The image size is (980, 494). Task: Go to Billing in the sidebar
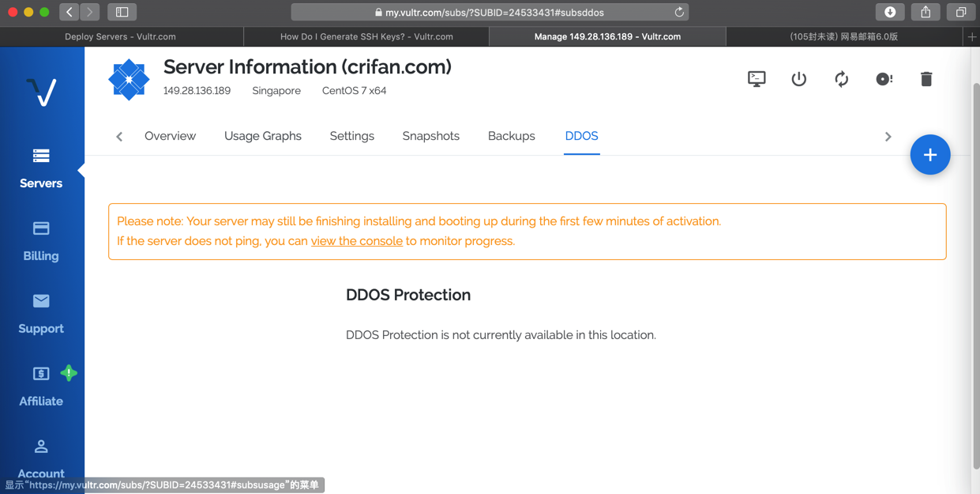41,241
